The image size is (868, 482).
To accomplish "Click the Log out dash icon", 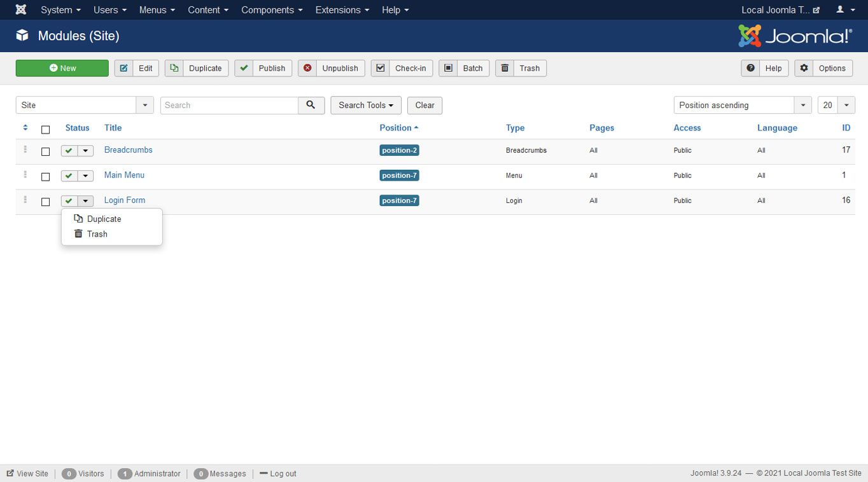I will [x=263, y=474].
